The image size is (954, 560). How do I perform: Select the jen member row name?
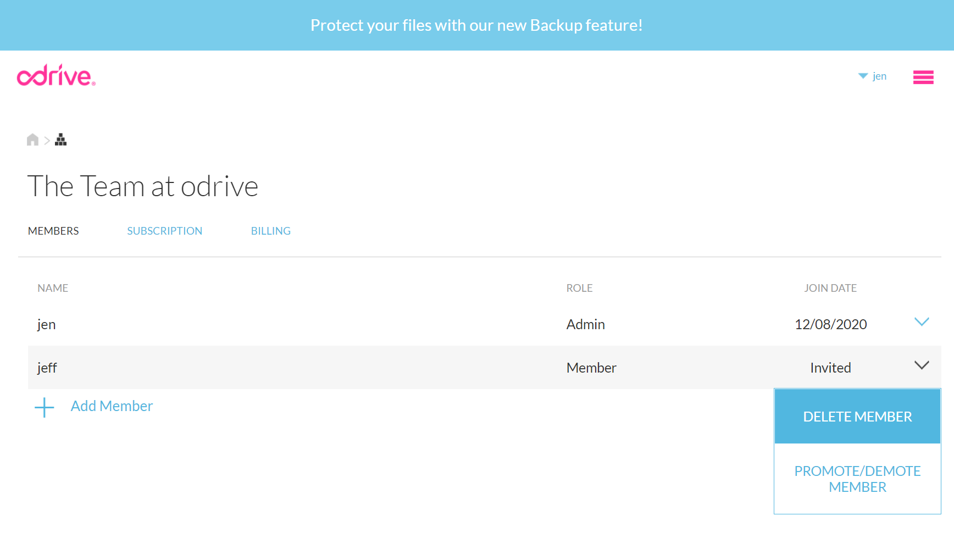pos(47,324)
